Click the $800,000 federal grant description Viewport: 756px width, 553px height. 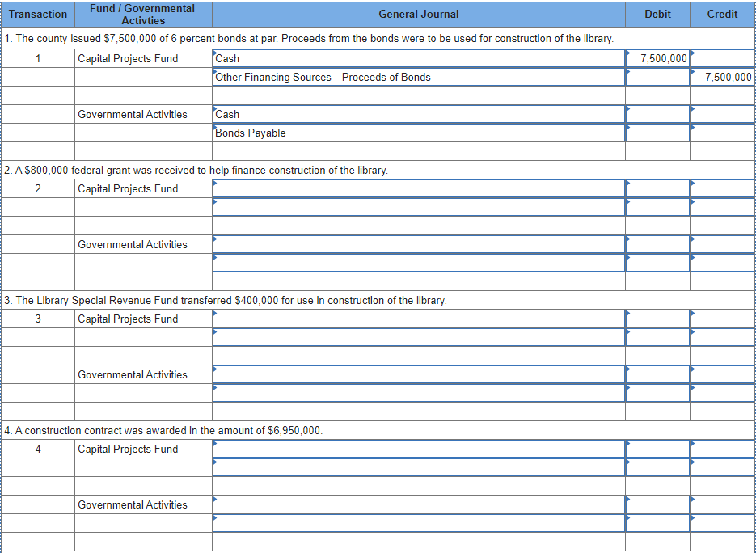point(196,171)
